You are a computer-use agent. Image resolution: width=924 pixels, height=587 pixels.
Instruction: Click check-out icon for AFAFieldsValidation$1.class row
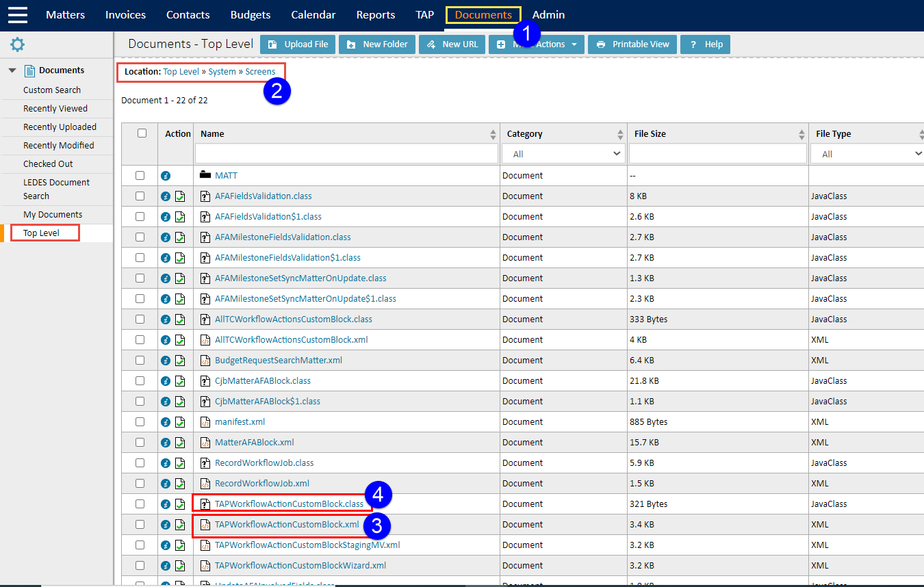180,217
